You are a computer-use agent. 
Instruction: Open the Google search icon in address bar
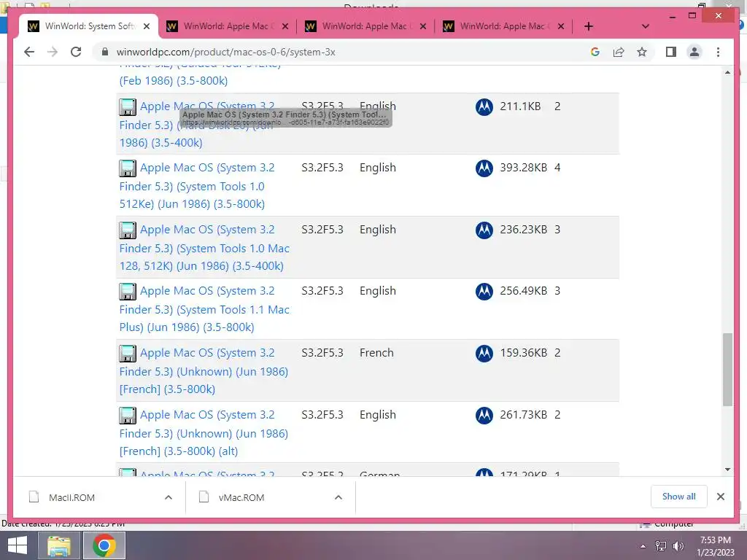click(x=595, y=52)
